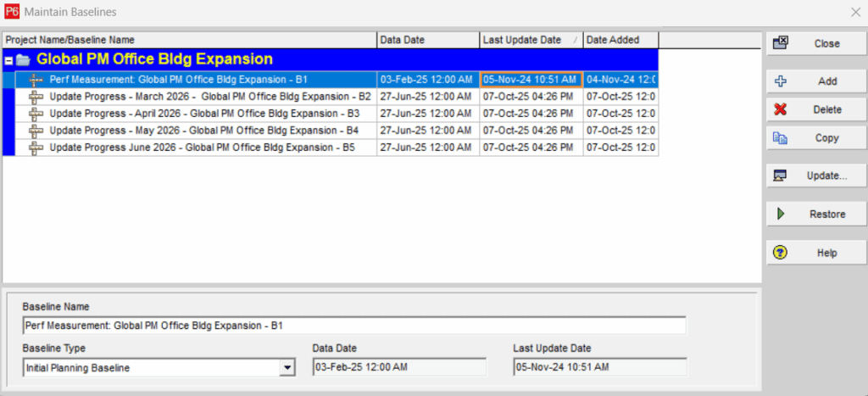Click the Project Name/Baseline Name column header

click(x=190, y=40)
